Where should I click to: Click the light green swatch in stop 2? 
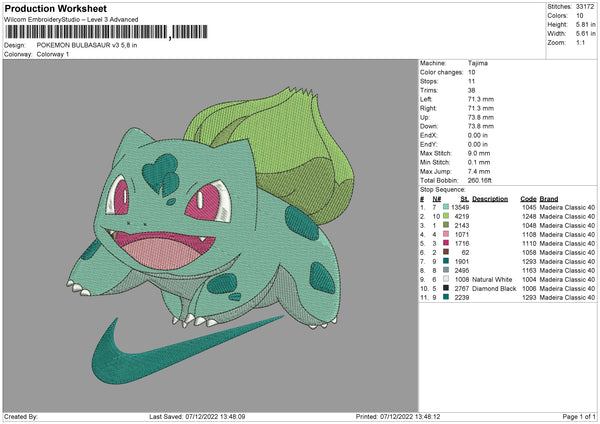446,216
